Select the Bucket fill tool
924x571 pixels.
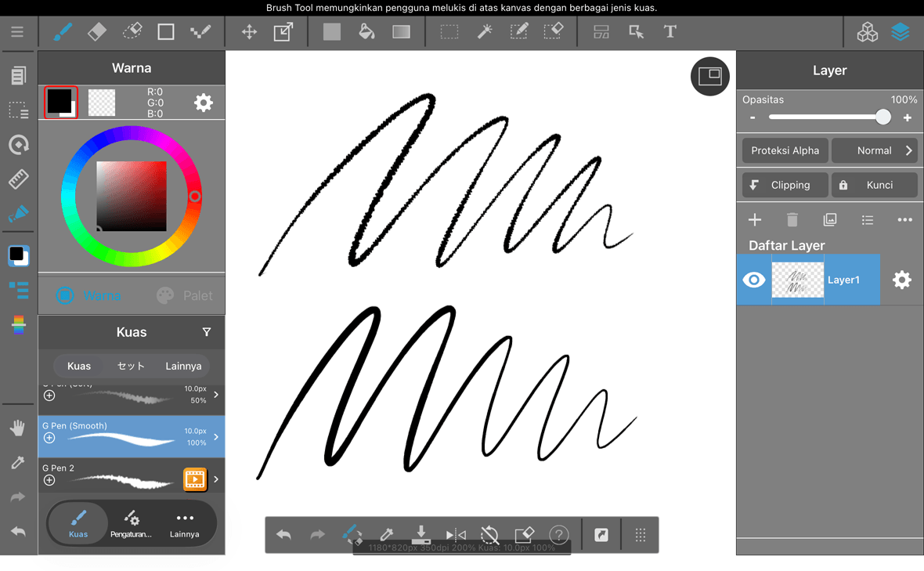click(x=366, y=32)
